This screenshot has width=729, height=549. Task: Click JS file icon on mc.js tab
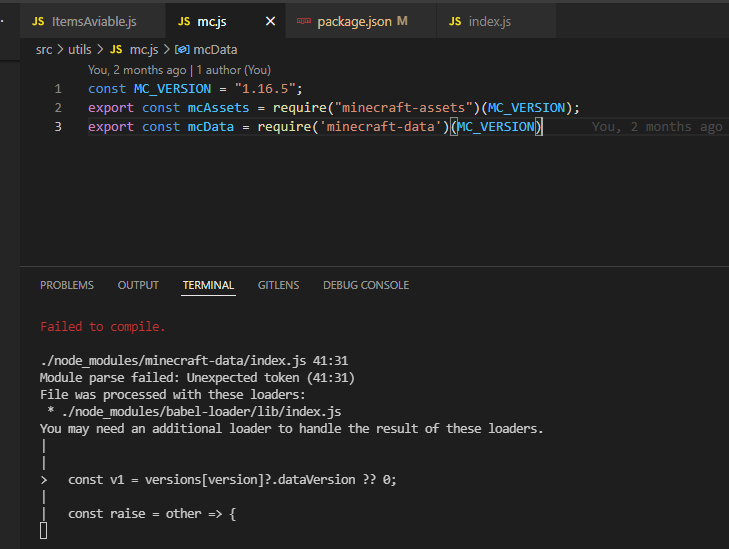(184, 21)
